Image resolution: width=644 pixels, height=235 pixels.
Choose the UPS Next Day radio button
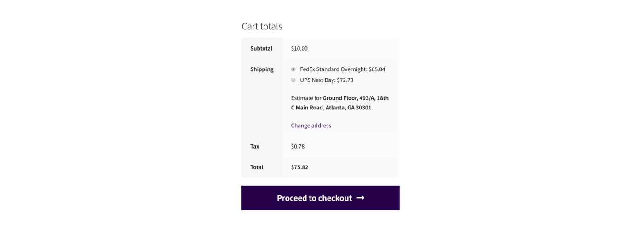point(293,80)
